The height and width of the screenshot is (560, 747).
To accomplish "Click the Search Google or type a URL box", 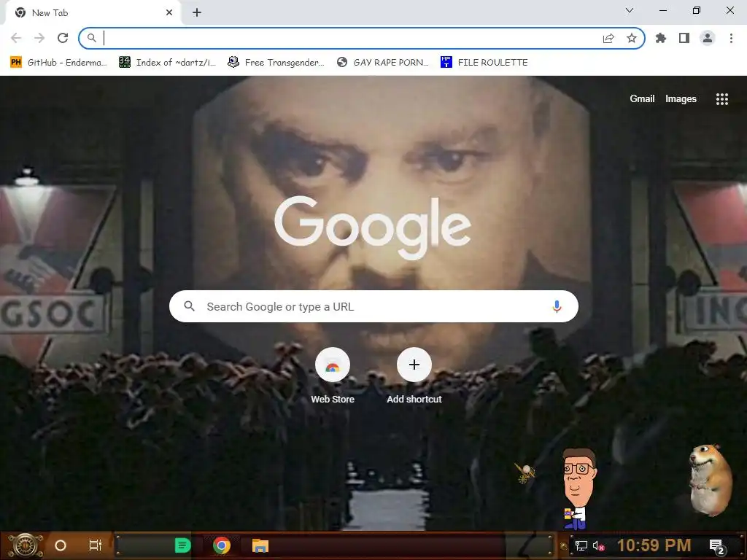I will pyautogui.click(x=373, y=306).
